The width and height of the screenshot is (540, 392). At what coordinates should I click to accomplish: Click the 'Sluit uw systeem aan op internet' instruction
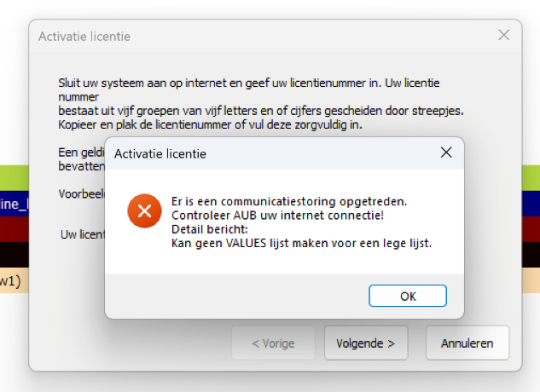(x=249, y=83)
